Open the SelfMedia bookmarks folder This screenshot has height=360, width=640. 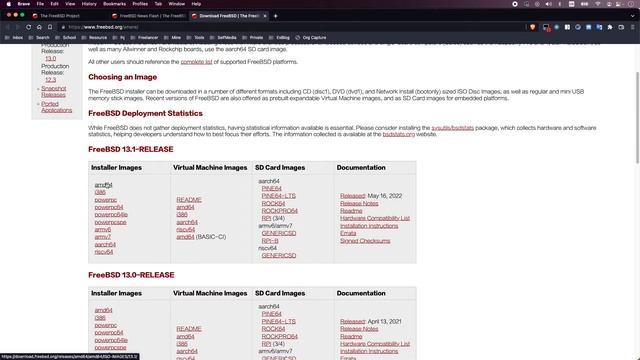223,38
